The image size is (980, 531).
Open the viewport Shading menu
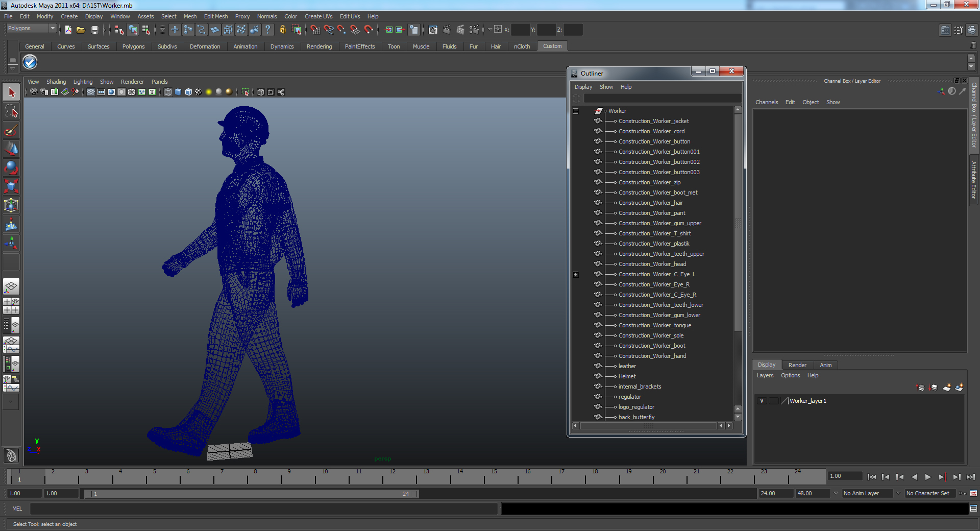point(56,82)
